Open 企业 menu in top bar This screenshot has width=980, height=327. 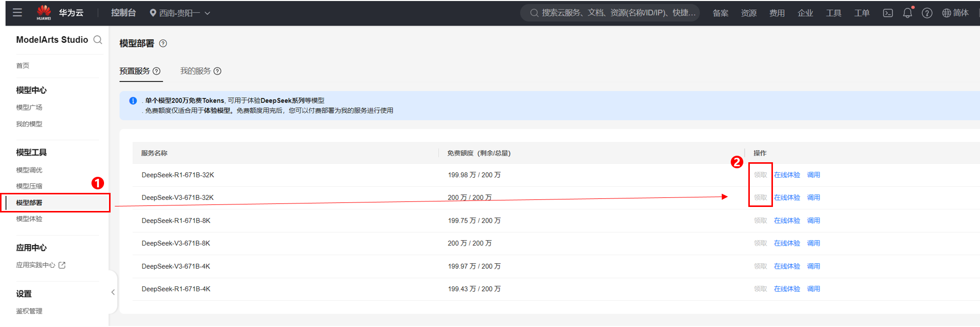(x=806, y=13)
